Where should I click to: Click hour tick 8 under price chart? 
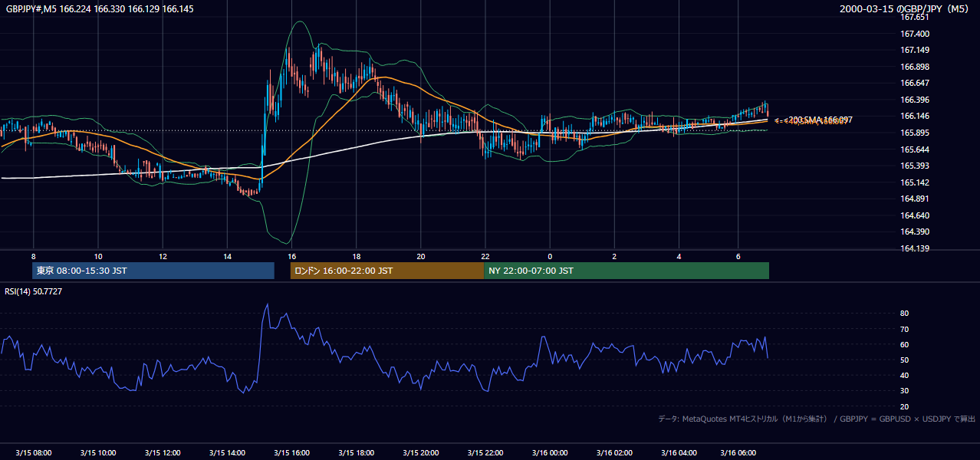point(33,256)
